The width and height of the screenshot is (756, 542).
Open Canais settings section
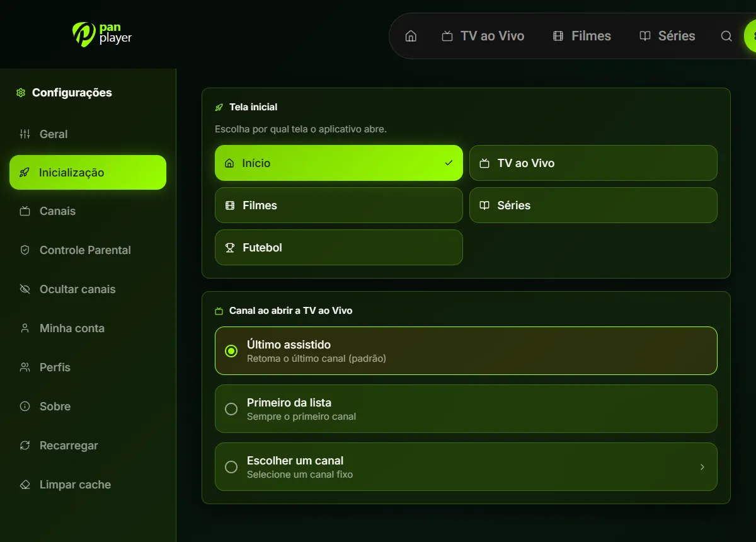pos(88,211)
